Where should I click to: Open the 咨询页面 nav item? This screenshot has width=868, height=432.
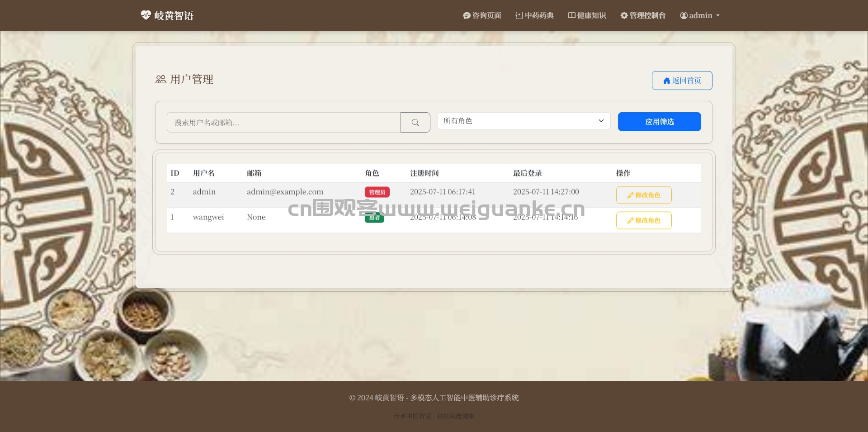click(482, 15)
